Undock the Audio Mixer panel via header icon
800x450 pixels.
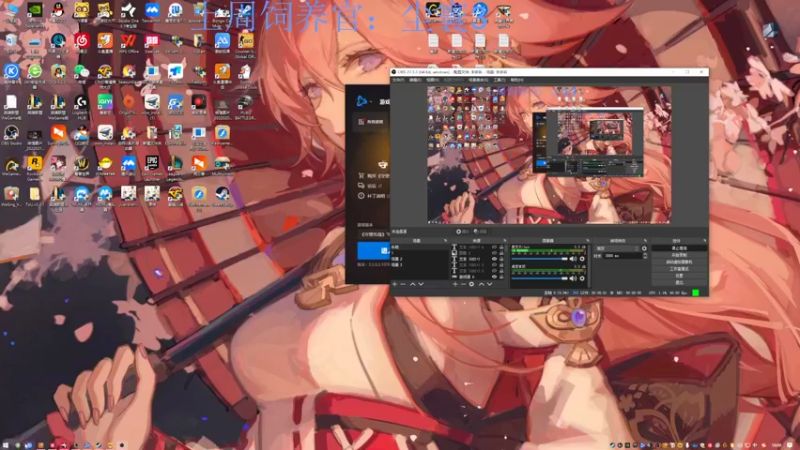588,240
